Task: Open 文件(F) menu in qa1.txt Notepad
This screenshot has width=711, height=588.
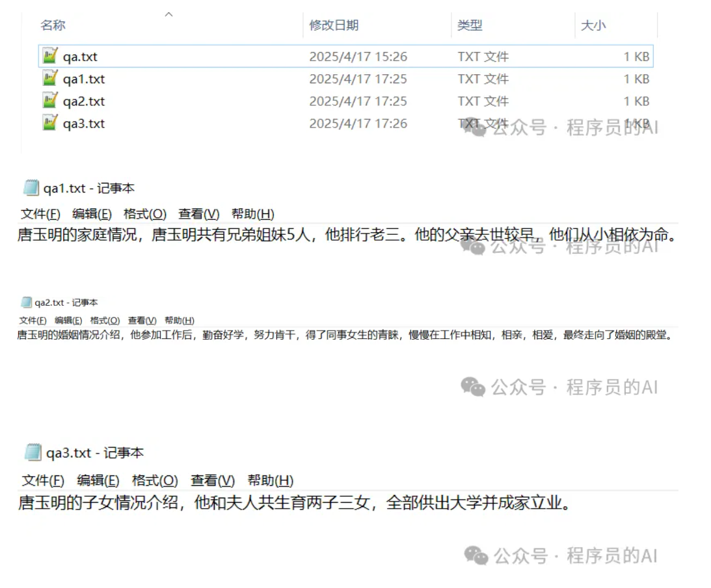Action: tap(40, 214)
